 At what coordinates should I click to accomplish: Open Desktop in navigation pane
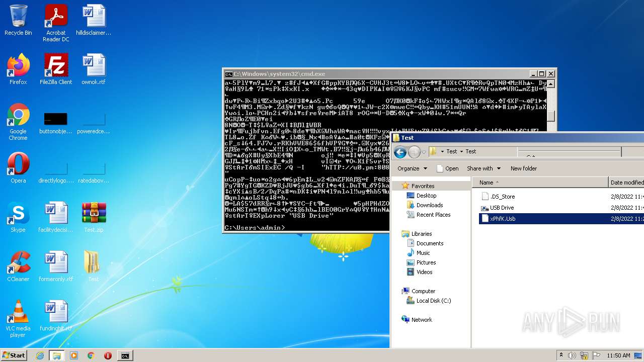coord(426,196)
